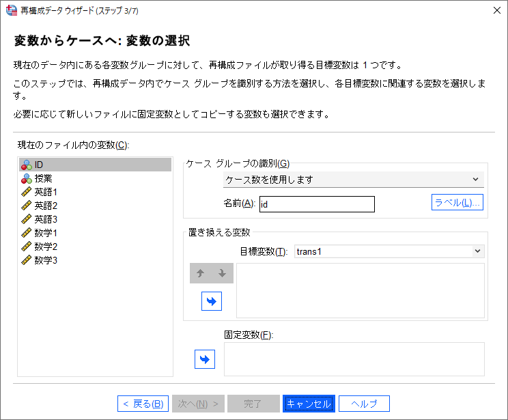Click the move-up arrow for target variables

click(x=201, y=274)
